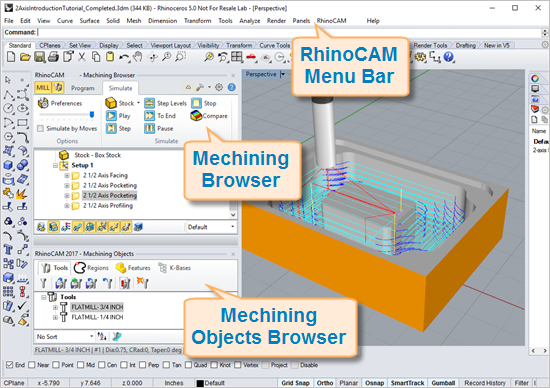
Task: Jump simulation To End
Action: click(x=160, y=116)
